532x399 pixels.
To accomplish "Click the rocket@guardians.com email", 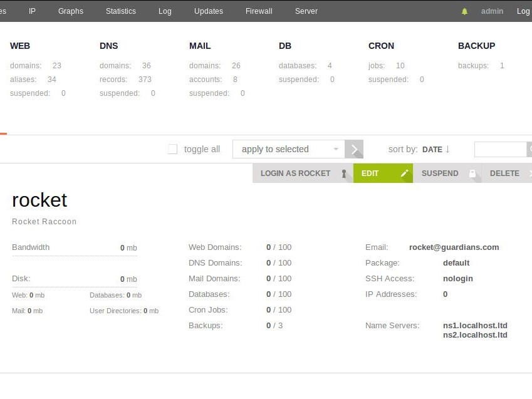I will pos(454,247).
